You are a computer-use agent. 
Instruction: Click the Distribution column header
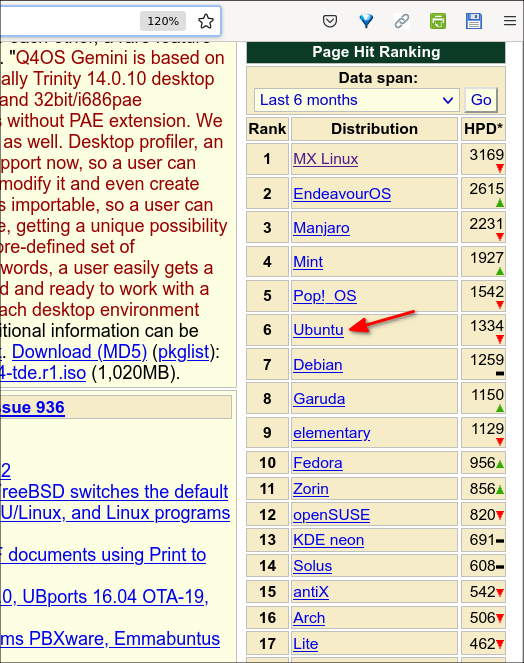click(374, 129)
